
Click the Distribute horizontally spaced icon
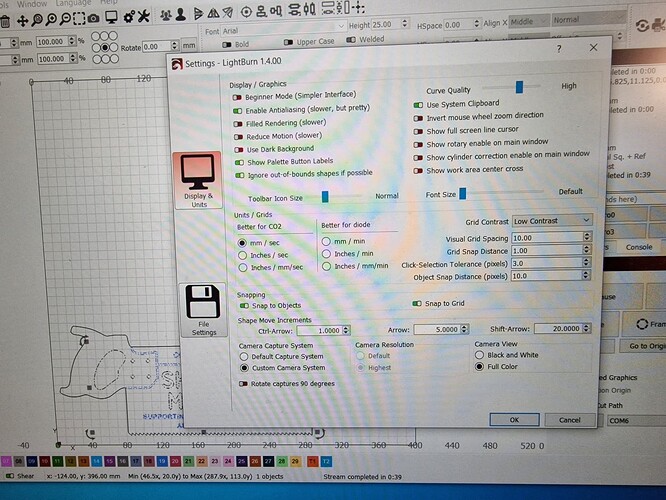click(x=328, y=8)
